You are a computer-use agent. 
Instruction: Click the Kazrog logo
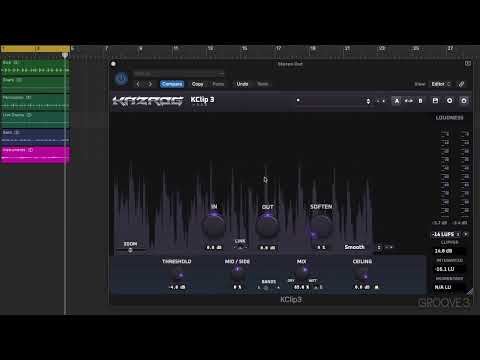pyautogui.click(x=148, y=101)
